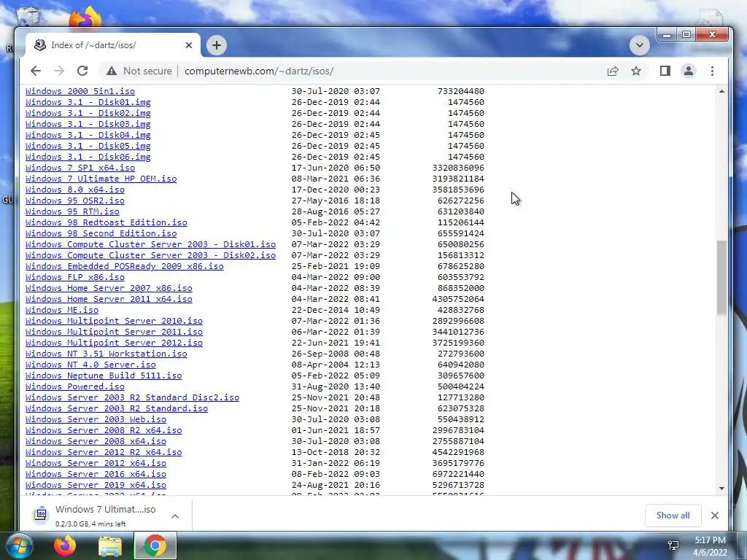Open the Firefox desktop shortcut
The width and height of the screenshot is (747, 560).
tap(85, 18)
